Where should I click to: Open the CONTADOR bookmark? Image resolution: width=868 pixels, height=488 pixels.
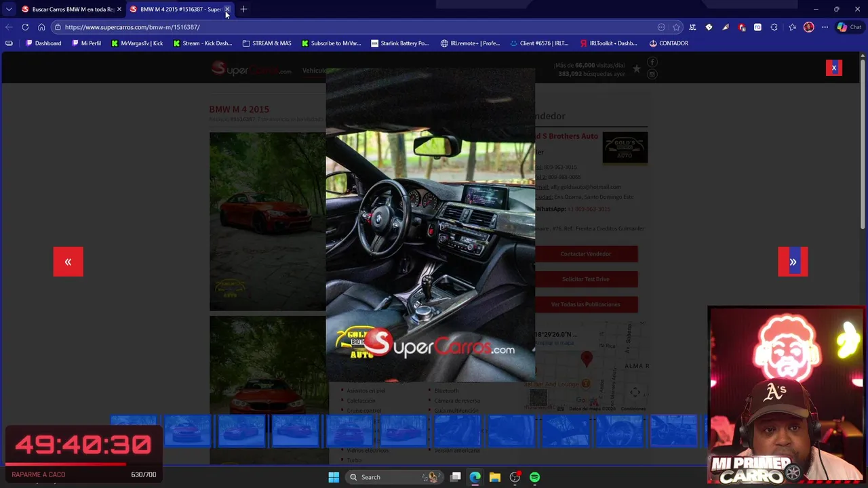tap(669, 43)
